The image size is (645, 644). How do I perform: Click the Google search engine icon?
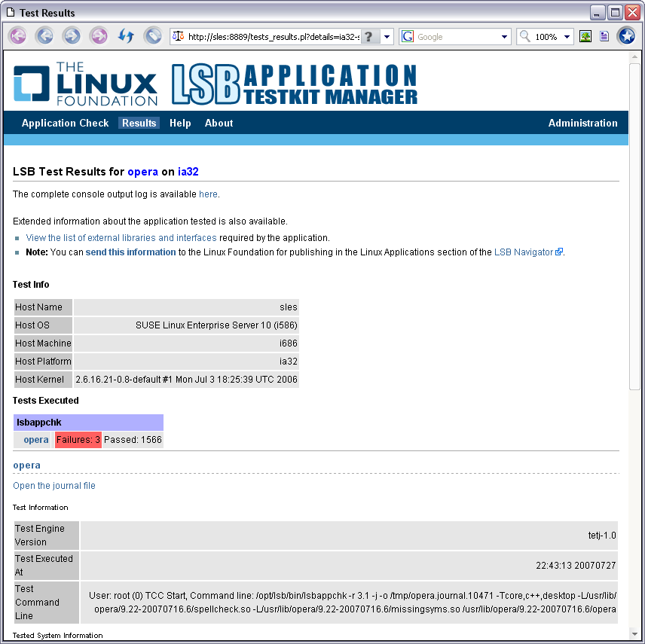(x=408, y=37)
